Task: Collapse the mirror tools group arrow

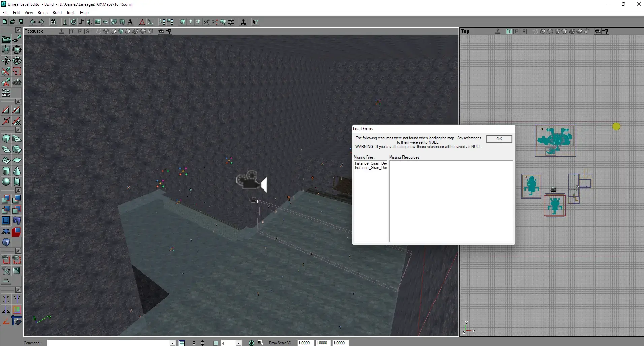Action: click(19, 290)
